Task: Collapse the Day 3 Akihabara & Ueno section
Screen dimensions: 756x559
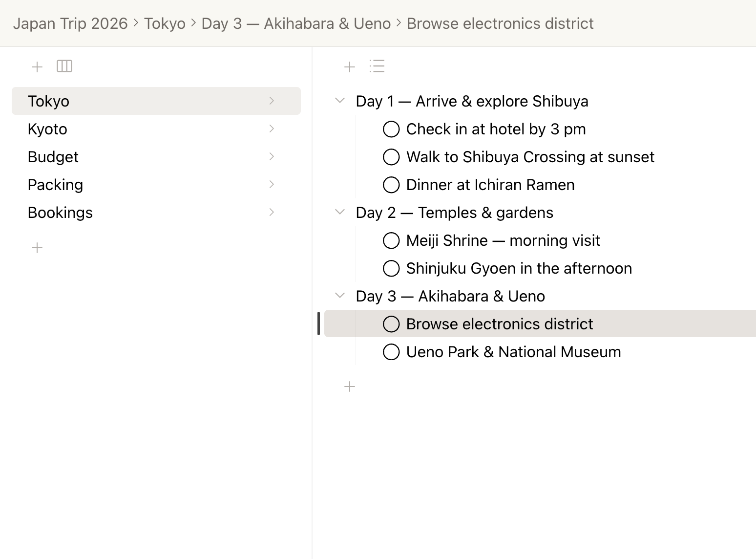Action: [340, 296]
